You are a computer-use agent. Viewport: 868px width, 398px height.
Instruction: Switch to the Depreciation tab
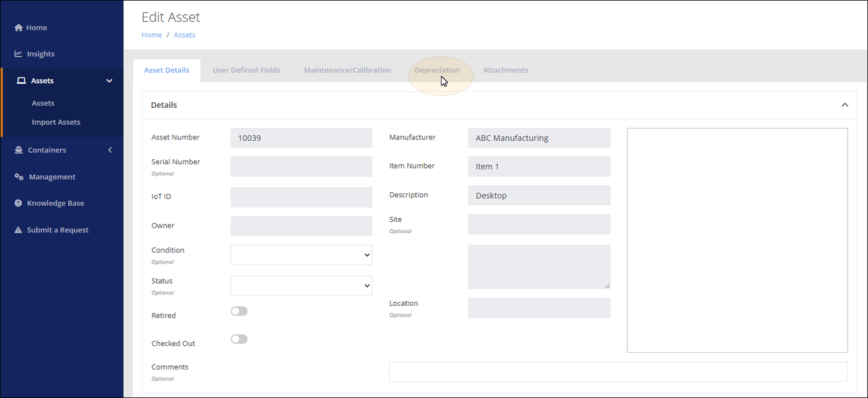click(x=437, y=70)
